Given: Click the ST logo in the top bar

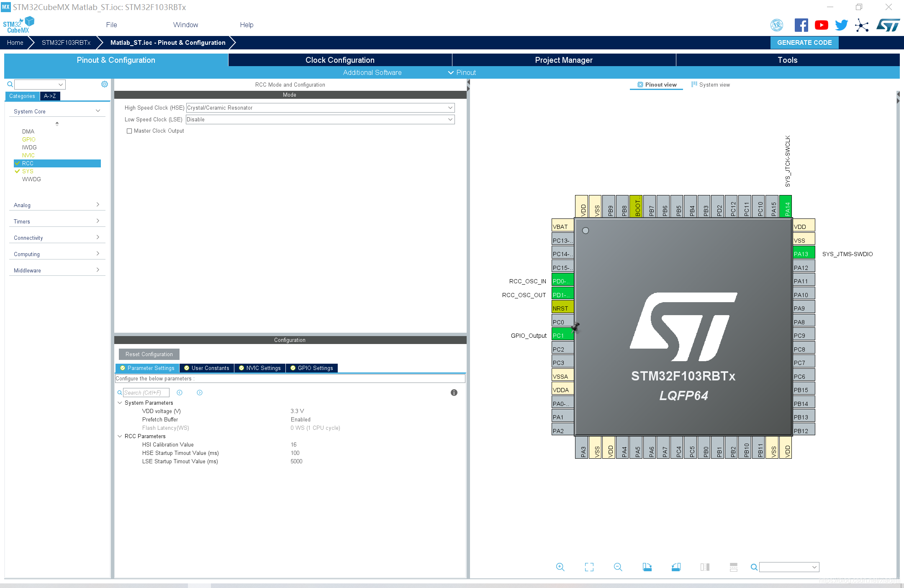Looking at the screenshot, I should pos(888,25).
